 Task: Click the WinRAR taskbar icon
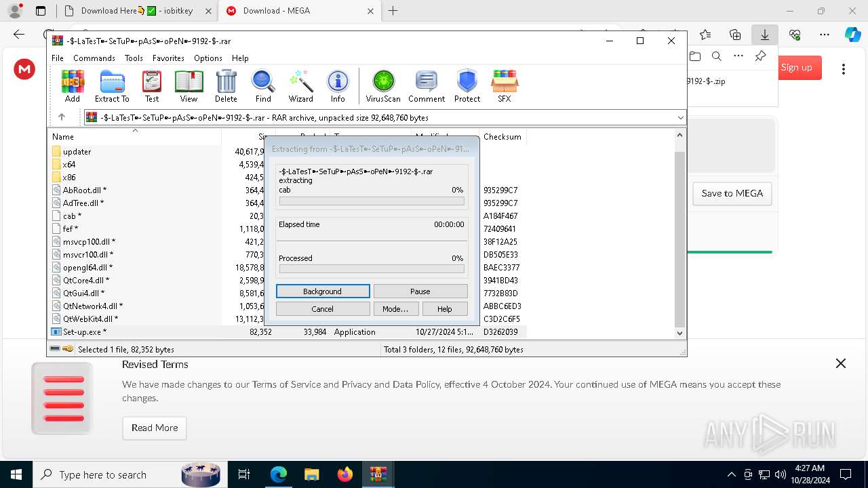[378, 474]
